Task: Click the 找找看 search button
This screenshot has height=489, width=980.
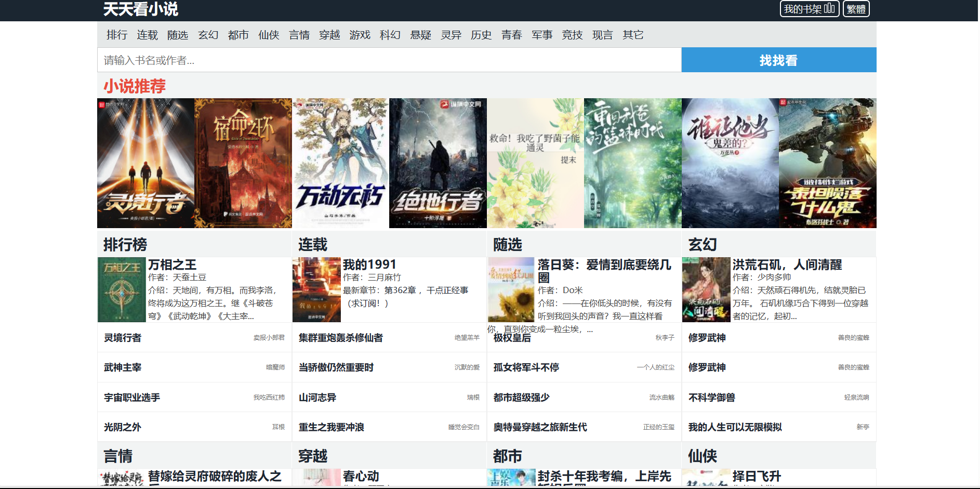Action: pyautogui.click(x=779, y=60)
